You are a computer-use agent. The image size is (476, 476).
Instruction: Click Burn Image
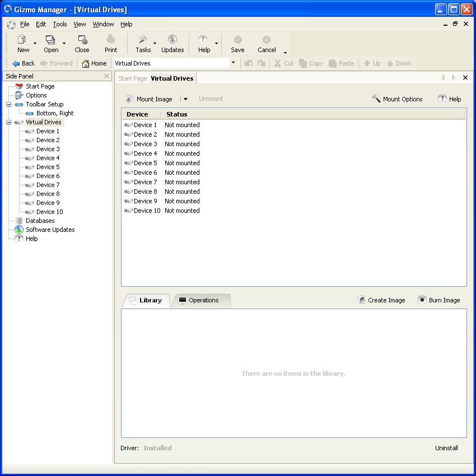tap(439, 300)
